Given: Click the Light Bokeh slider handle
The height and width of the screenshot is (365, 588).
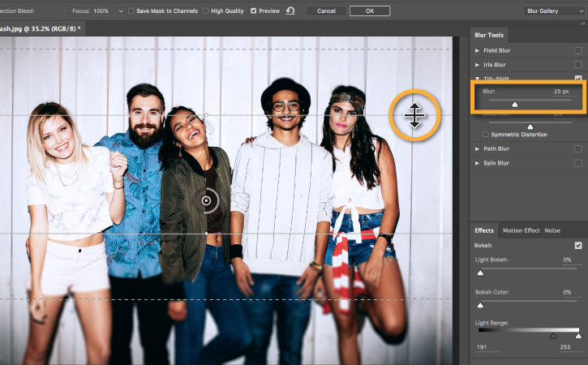Looking at the screenshot, I should (480, 273).
